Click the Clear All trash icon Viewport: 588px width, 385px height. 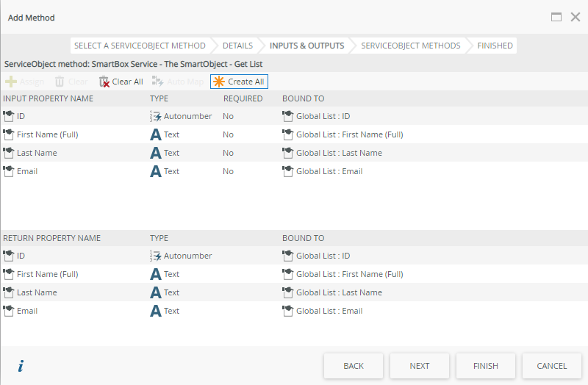[104, 82]
